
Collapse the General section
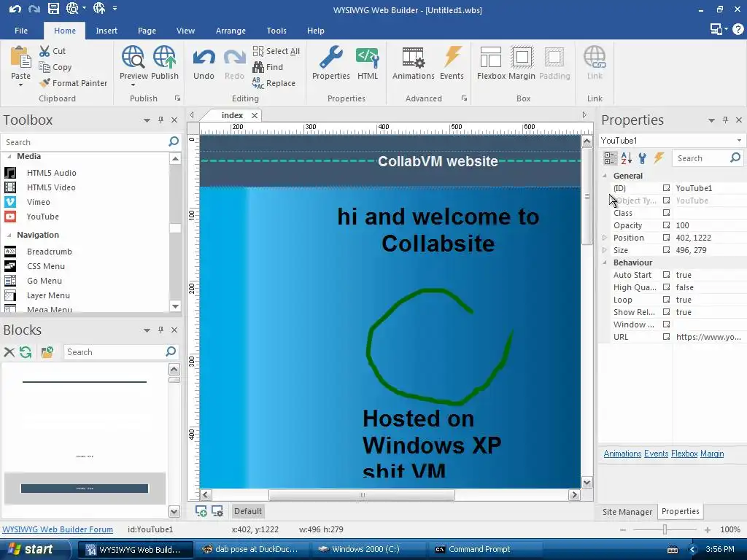(x=605, y=176)
